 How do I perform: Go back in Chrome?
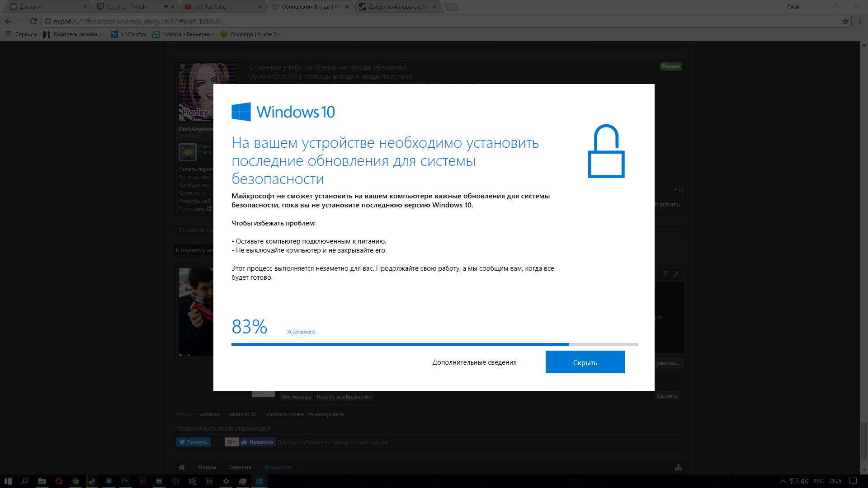[8, 21]
